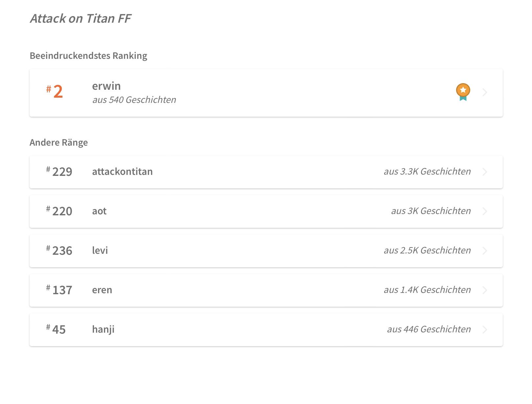The width and height of the screenshot is (532, 404).
Task: Click the chevron on the hanji row
Action: (485, 330)
